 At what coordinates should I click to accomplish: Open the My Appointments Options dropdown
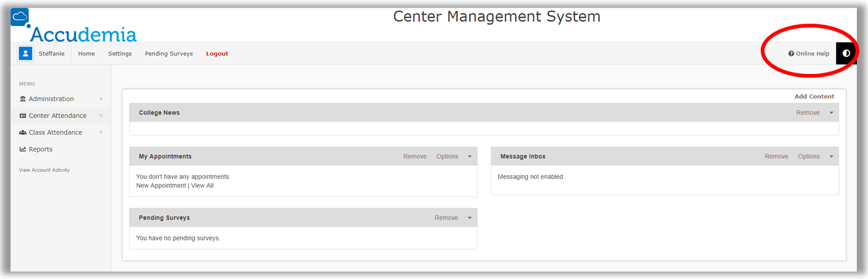(447, 157)
